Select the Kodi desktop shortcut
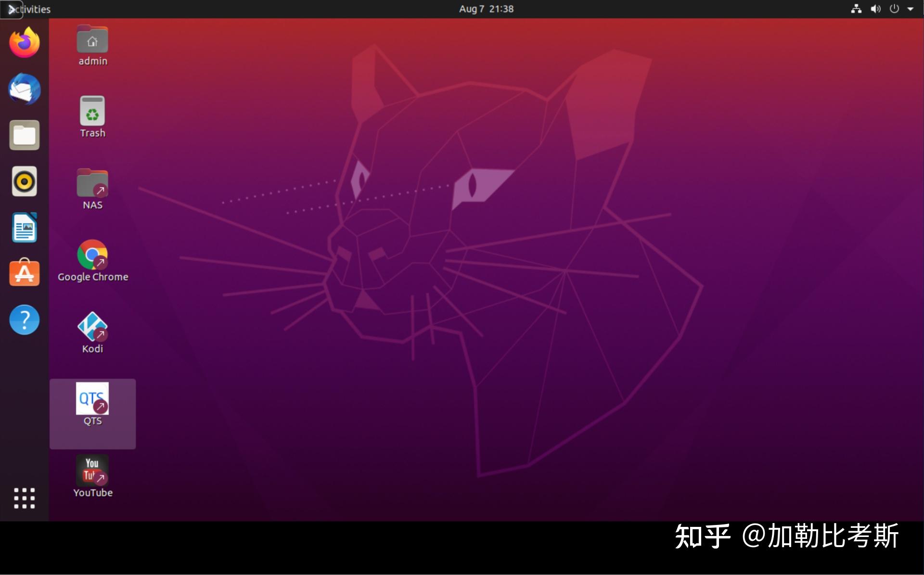 tap(92, 327)
